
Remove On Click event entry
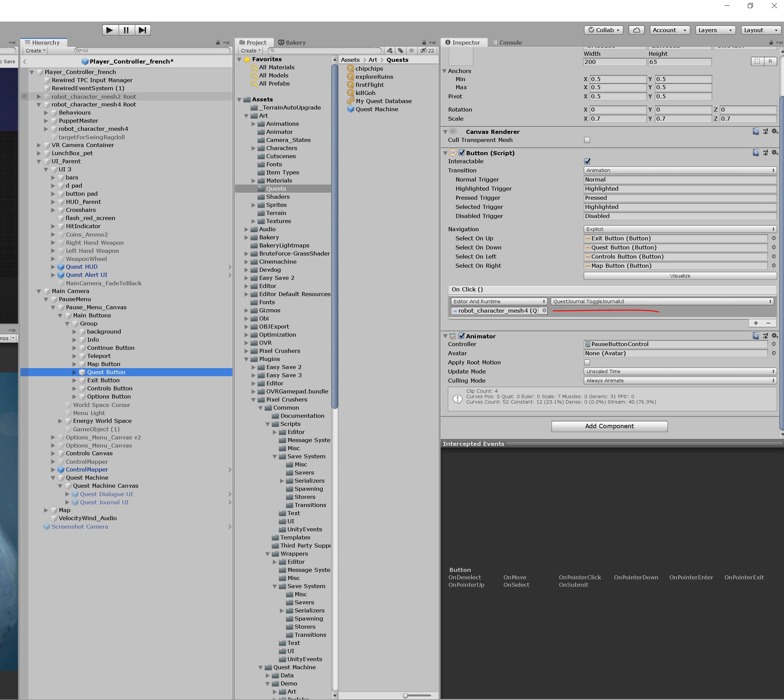pos(768,323)
